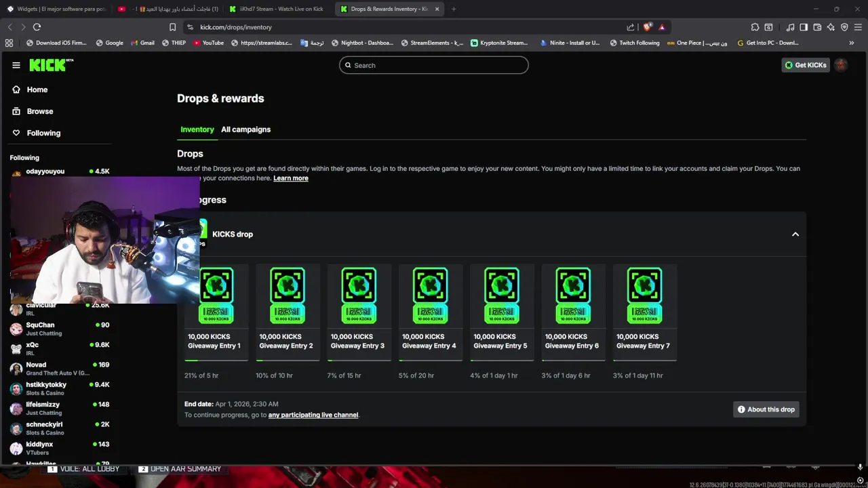868x488 pixels.
Task: Open the apps grid icon in bookmarks bar
Action: (9, 43)
